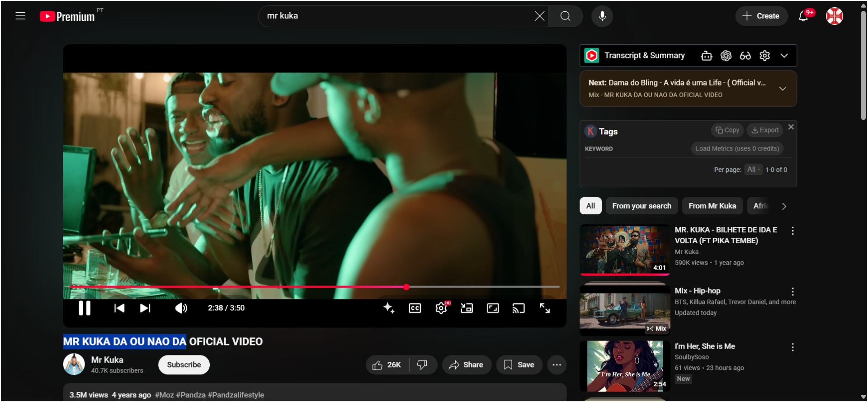Load Metrics for keywords
The image size is (868, 402).
tap(737, 149)
